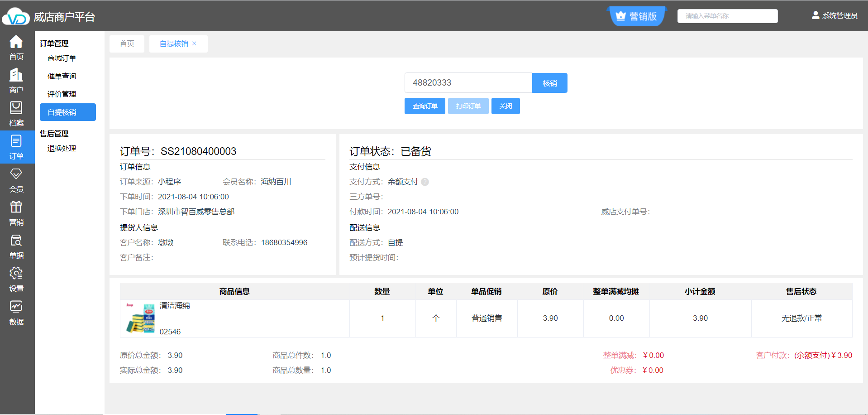
Task: Click the 营销版 crown badge
Action: click(637, 16)
